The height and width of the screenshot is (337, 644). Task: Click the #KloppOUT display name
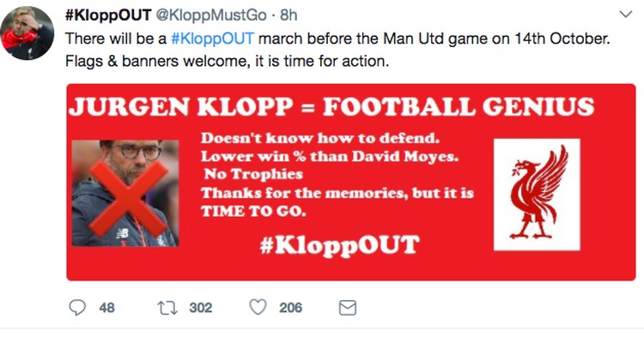[x=108, y=15]
